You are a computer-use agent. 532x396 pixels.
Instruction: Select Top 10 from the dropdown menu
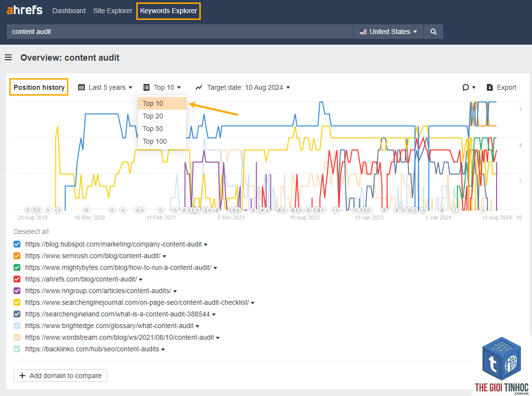tap(162, 103)
